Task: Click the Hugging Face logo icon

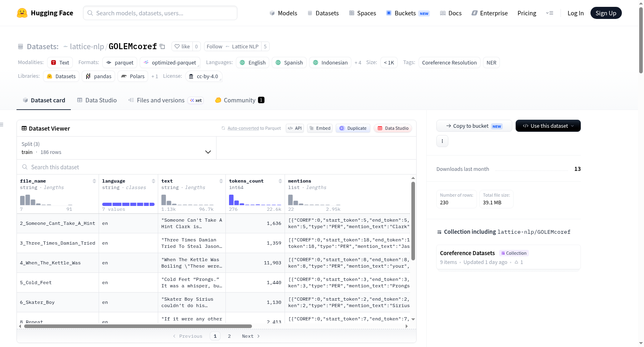Action: 22,13
